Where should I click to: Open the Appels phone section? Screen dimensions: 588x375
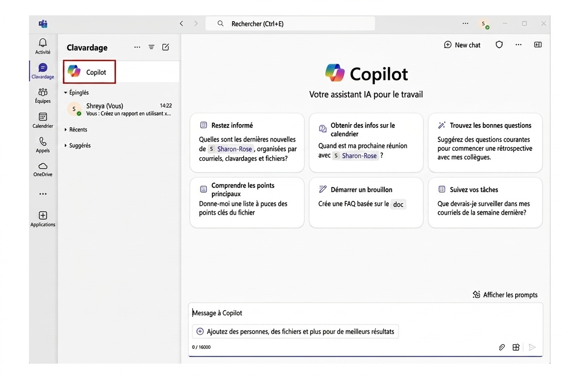pyautogui.click(x=43, y=145)
